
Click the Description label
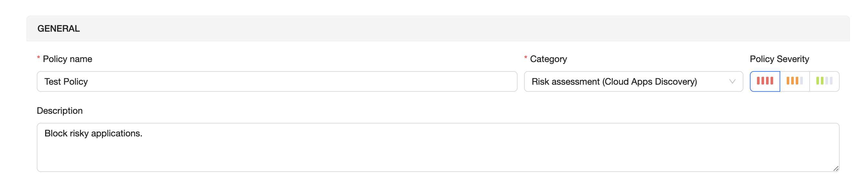60,111
